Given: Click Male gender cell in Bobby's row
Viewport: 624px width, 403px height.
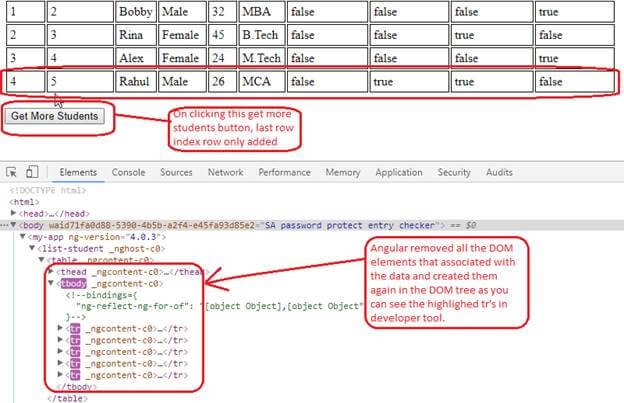Looking at the screenshot, I should click(x=182, y=12).
